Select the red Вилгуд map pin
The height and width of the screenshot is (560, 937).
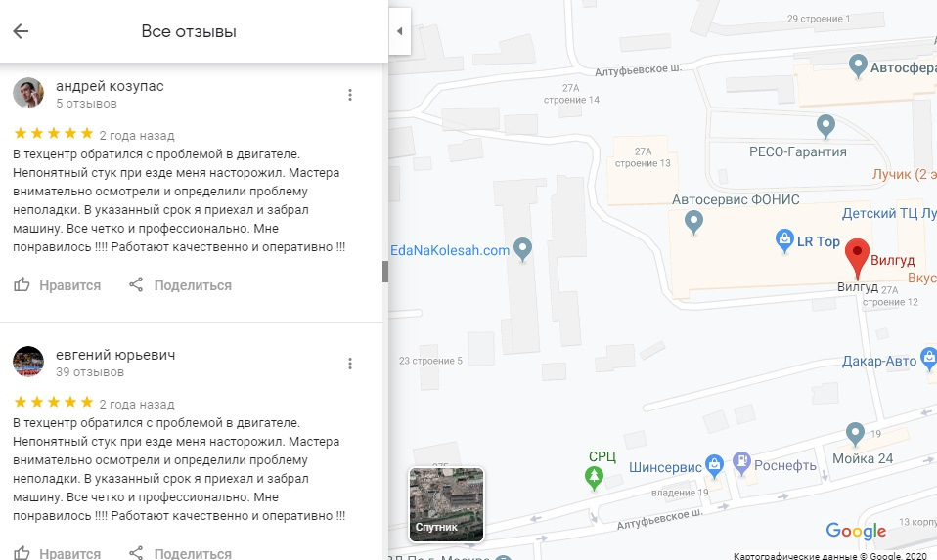coord(858,258)
